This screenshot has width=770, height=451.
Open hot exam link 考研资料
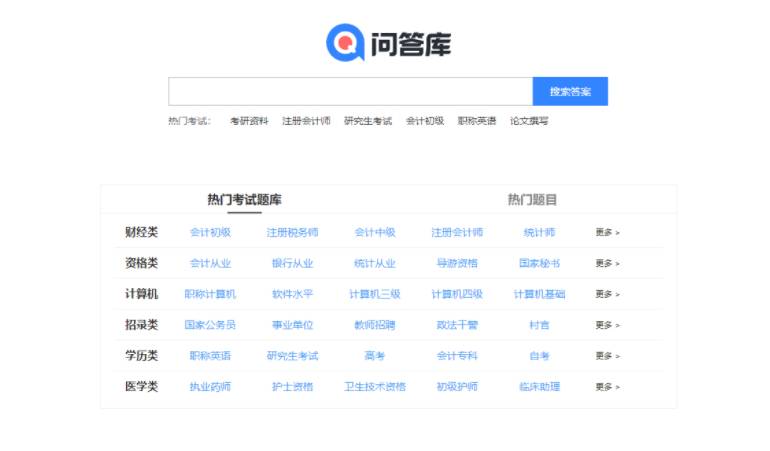(x=249, y=121)
